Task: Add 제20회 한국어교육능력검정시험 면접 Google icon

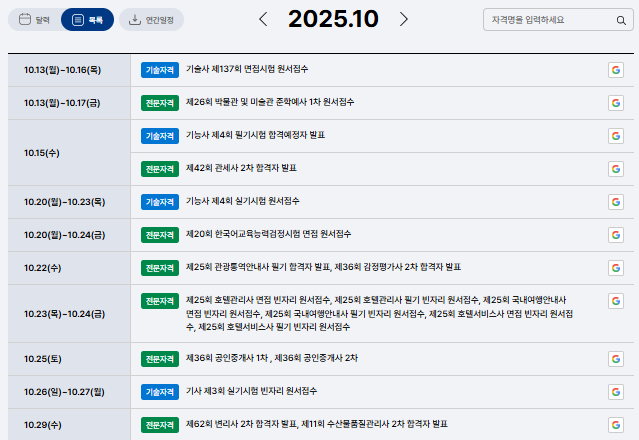Action: pyautogui.click(x=616, y=235)
